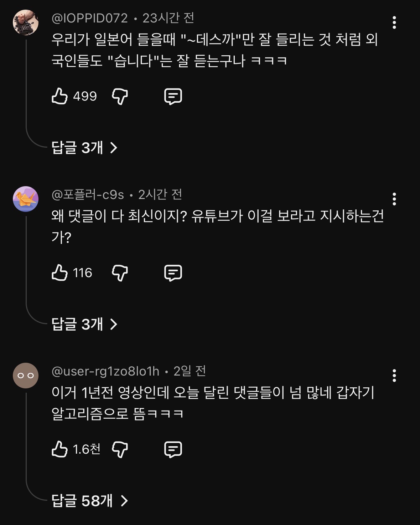Reply to the @포플러-c9s comment
This screenshot has height=525, width=420.
(x=173, y=273)
